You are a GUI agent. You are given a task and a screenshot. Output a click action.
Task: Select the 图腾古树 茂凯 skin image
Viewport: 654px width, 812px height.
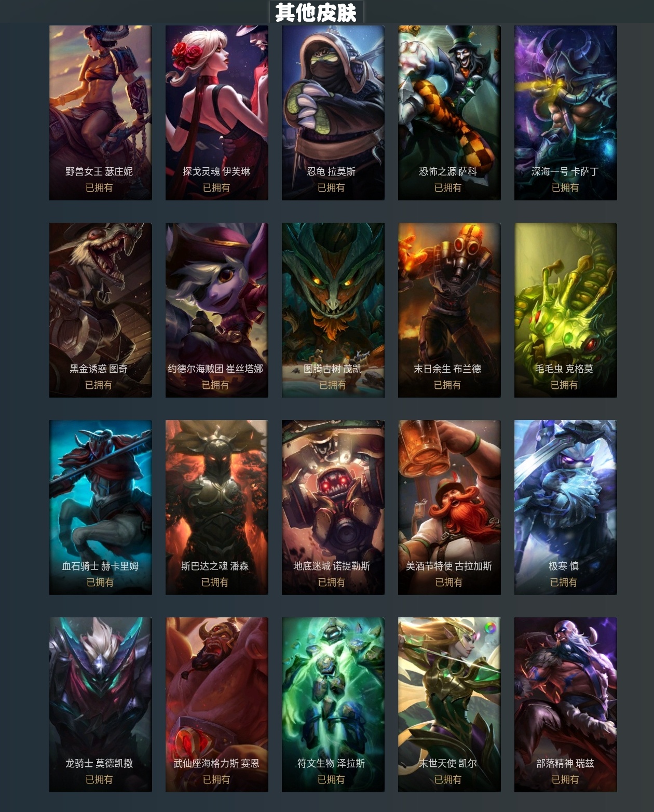(x=333, y=310)
